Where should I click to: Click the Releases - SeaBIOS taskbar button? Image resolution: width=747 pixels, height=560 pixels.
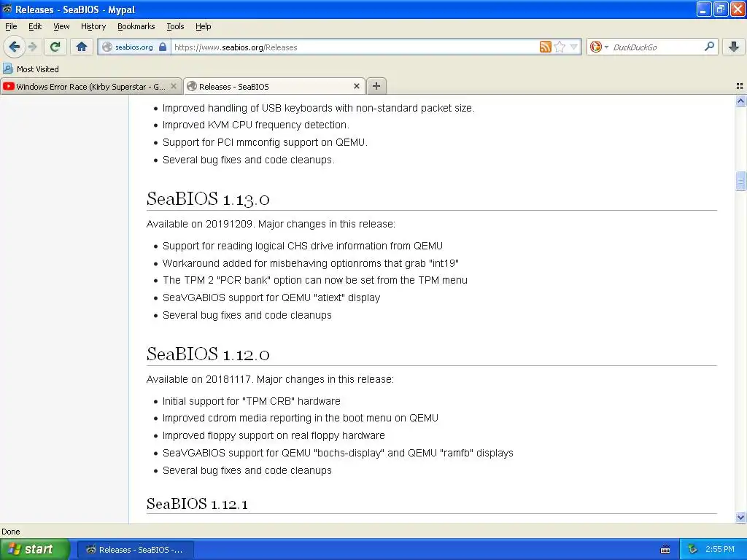pyautogui.click(x=135, y=550)
